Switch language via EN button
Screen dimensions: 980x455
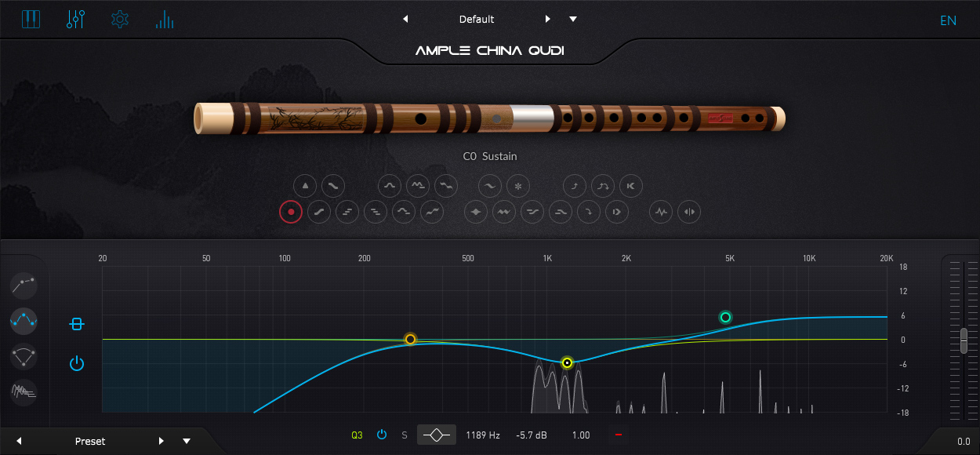(949, 20)
